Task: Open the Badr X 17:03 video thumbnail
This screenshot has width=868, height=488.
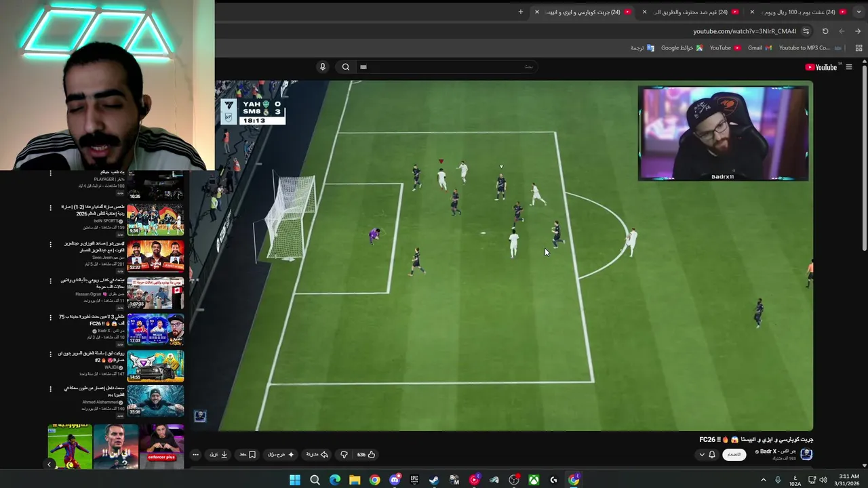Action: [x=155, y=329]
